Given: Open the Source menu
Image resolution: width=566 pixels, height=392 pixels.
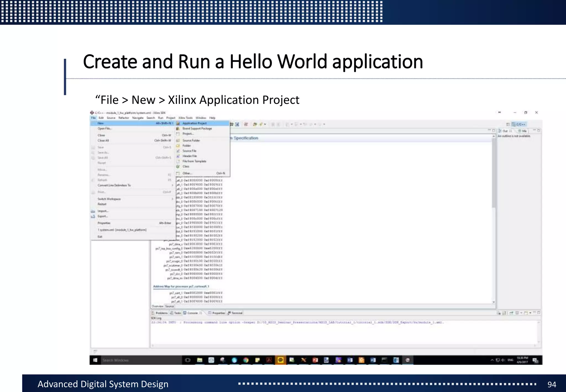Looking at the screenshot, I should click(111, 118).
